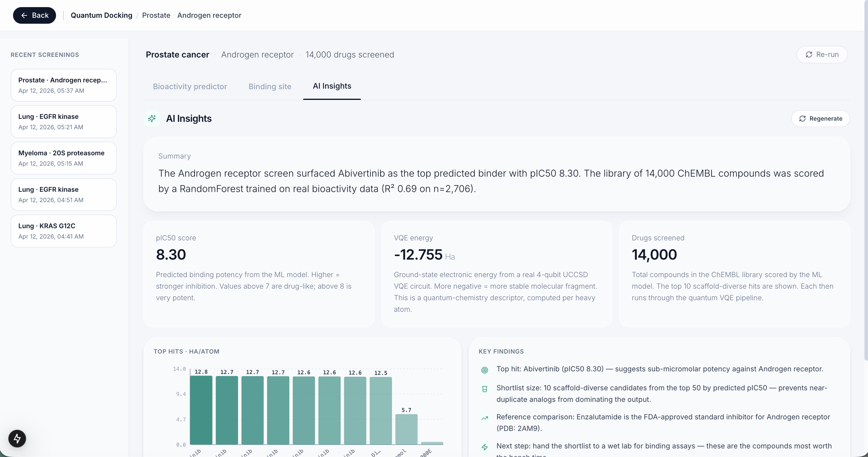Click the first 12.8 bar in chart

201,410
